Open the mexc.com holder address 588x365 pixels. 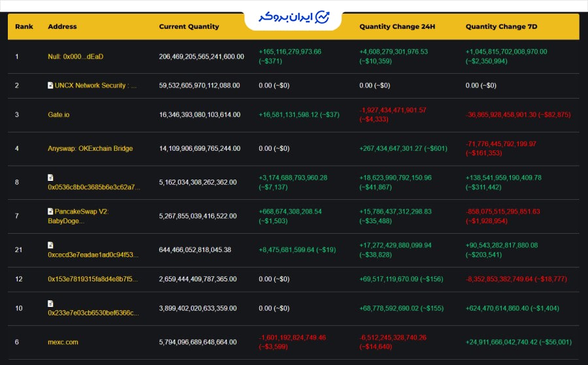(63, 341)
